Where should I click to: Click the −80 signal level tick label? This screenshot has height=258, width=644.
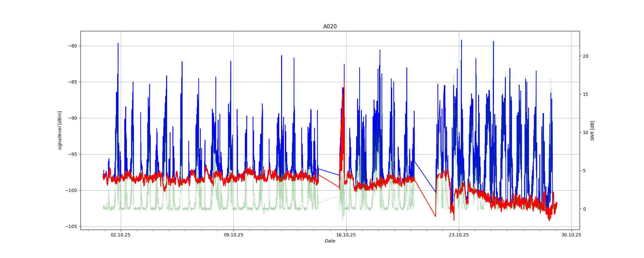pos(73,46)
